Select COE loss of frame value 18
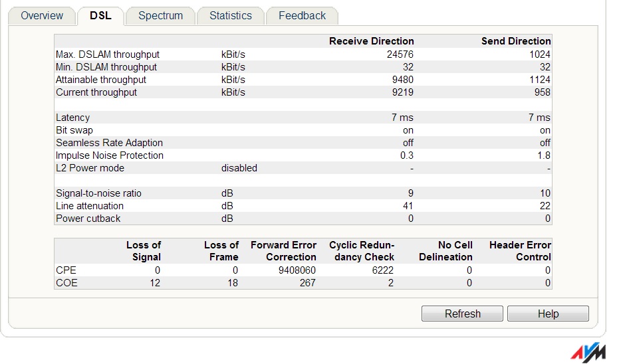621x364 pixels. tap(233, 283)
